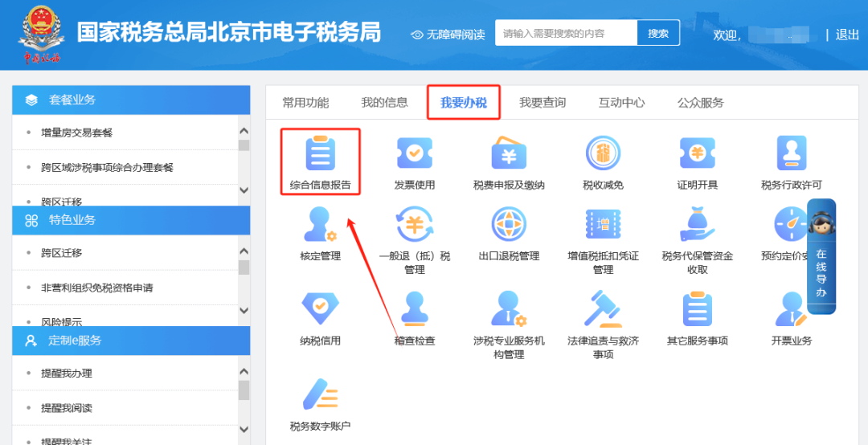Click up arrow in 套餐业务 list
This screenshot has width=868, height=445.
(x=244, y=131)
